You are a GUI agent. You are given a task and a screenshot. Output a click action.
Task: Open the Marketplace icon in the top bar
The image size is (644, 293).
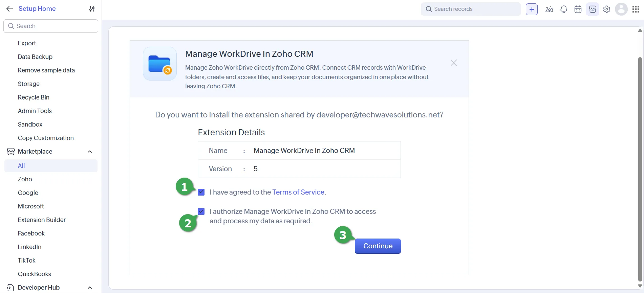pyautogui.click(x=593, y=9)
